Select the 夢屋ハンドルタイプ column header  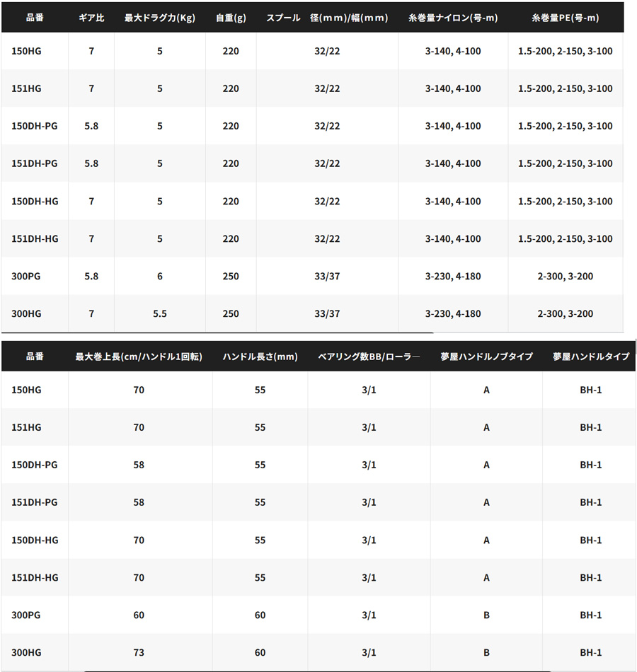[x=590, y=357]
